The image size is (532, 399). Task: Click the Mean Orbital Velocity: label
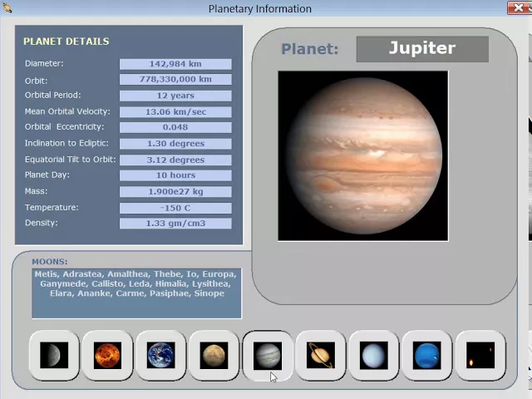[67, 111]
